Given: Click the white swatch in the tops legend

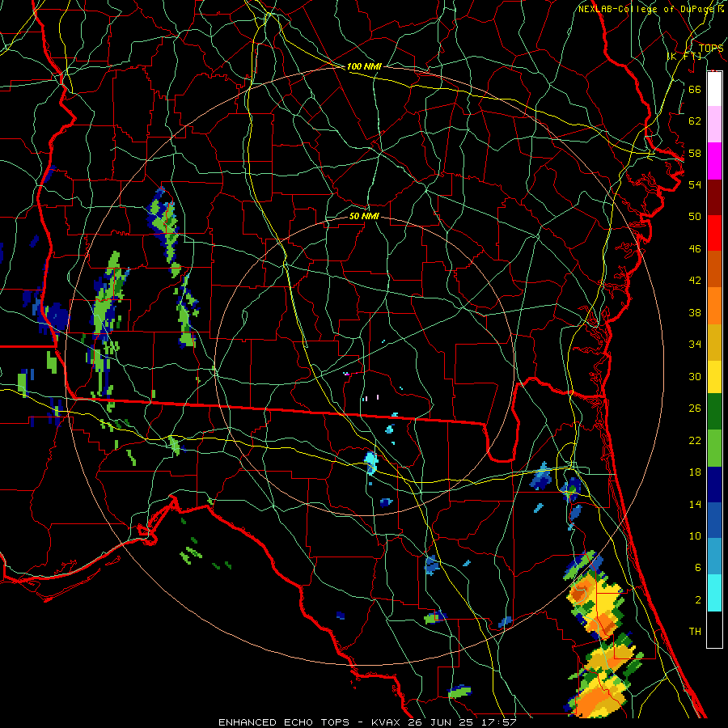Looking at the screenshot, I should (x=714, y=89).
